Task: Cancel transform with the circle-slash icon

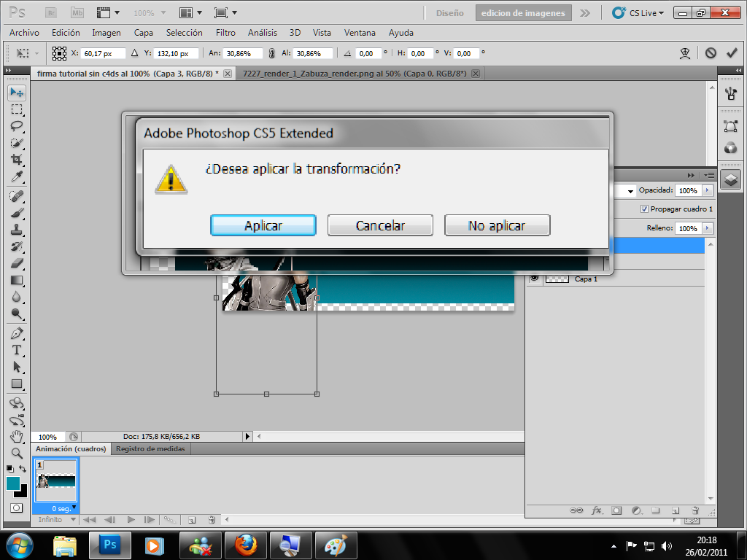Action: tap(711, 52)
